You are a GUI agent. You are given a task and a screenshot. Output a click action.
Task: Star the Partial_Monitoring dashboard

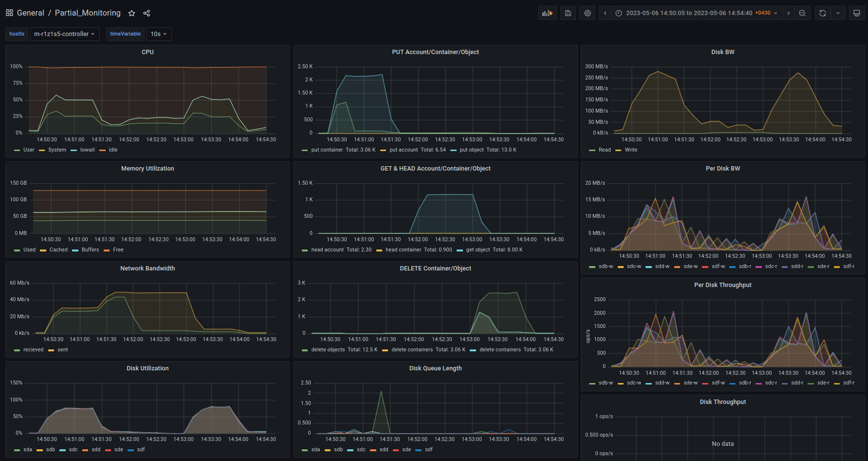point(131,13)
